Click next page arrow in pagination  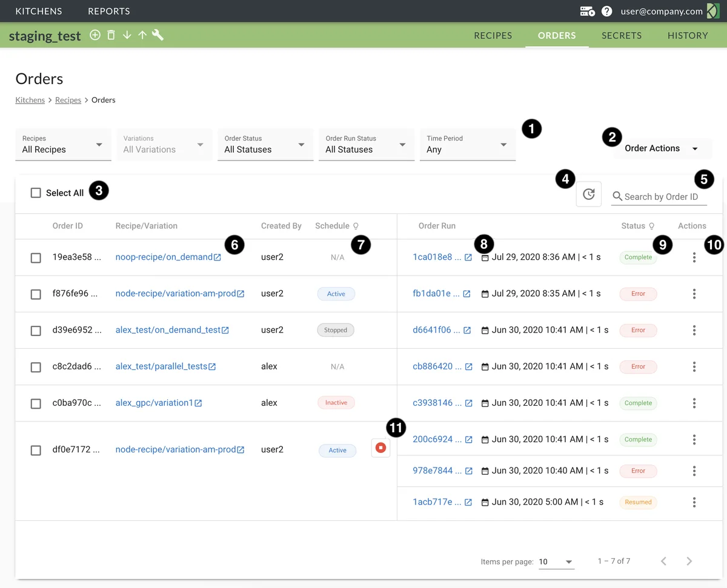coord(689,561)
